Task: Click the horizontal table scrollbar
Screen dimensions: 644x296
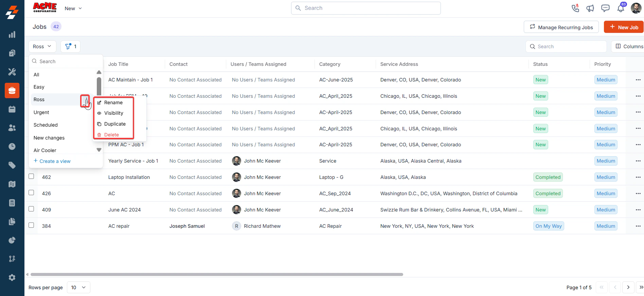Action: click(217, 274)
